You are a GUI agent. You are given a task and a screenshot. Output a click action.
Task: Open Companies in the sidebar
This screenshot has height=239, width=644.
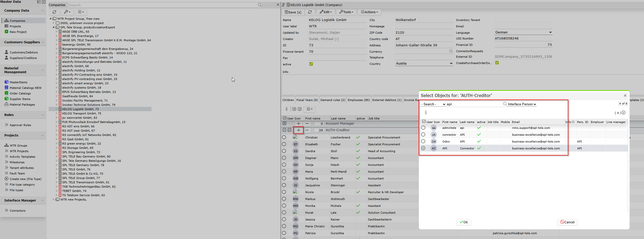tap(17, 21)
